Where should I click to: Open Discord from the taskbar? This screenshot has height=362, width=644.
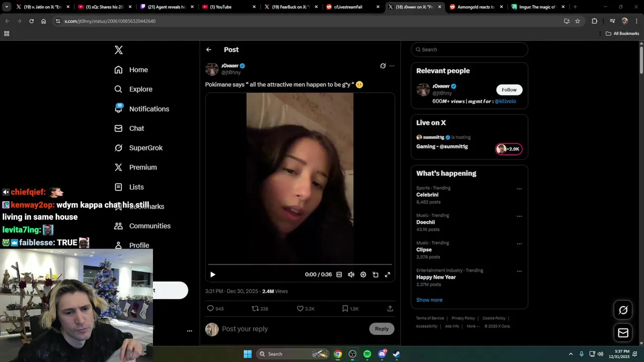(x=382, y=354)
